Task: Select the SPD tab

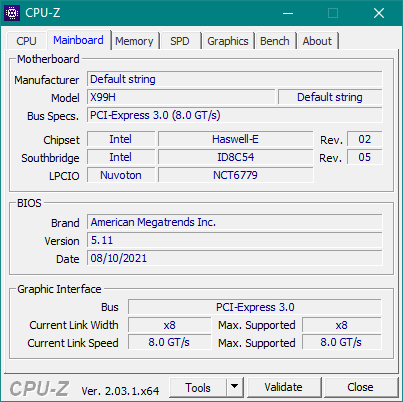Action: 180,41
